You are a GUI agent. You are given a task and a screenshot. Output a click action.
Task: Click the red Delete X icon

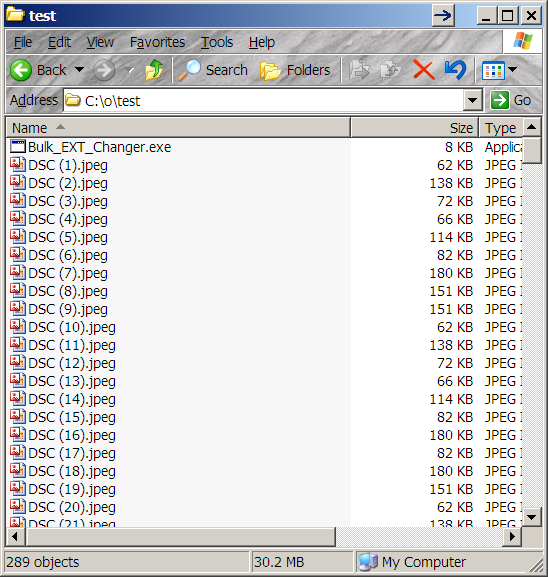click(424, 70)
